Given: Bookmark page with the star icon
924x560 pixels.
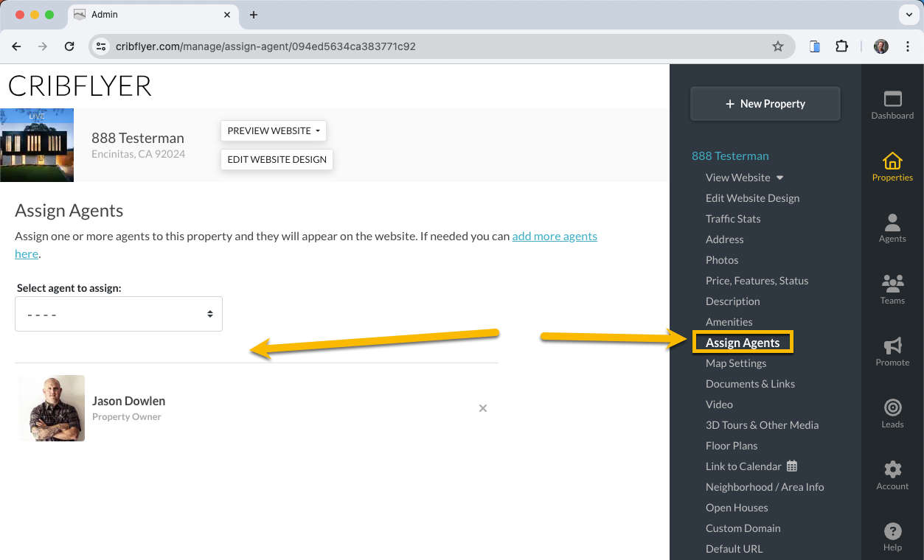Looking at the screenshot, I should (777, 46).
